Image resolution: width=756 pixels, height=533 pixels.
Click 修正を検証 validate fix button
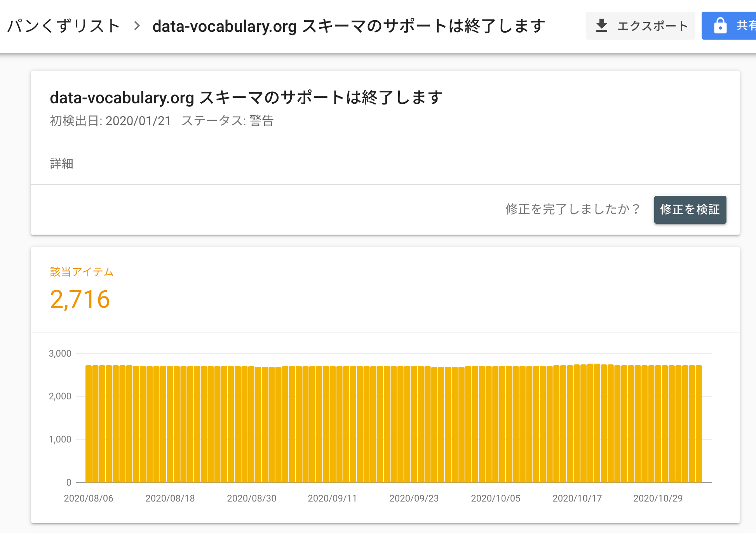click(x=690, y=209)
